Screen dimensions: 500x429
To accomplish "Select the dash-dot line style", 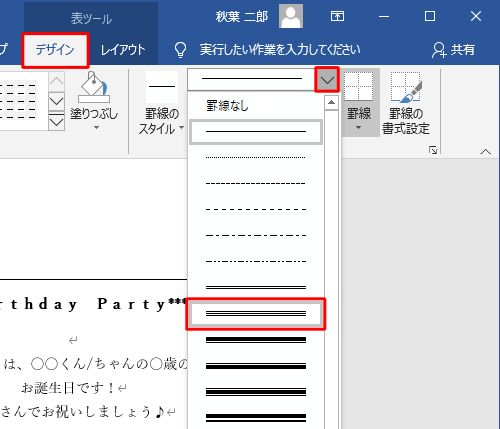I will click(x=256, y=235).
